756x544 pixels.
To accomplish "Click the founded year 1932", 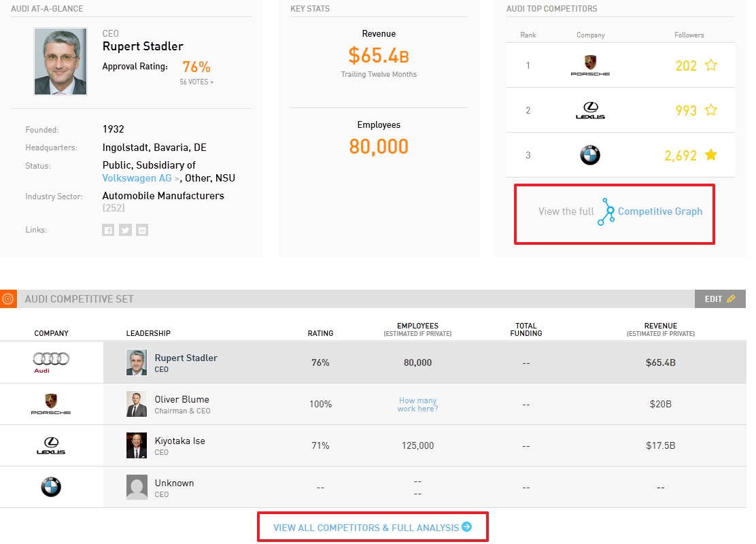I will 114,129.
